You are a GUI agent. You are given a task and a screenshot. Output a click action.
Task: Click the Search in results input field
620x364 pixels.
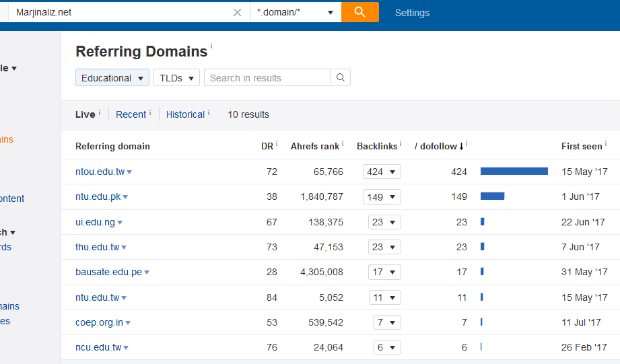[267, 77]
